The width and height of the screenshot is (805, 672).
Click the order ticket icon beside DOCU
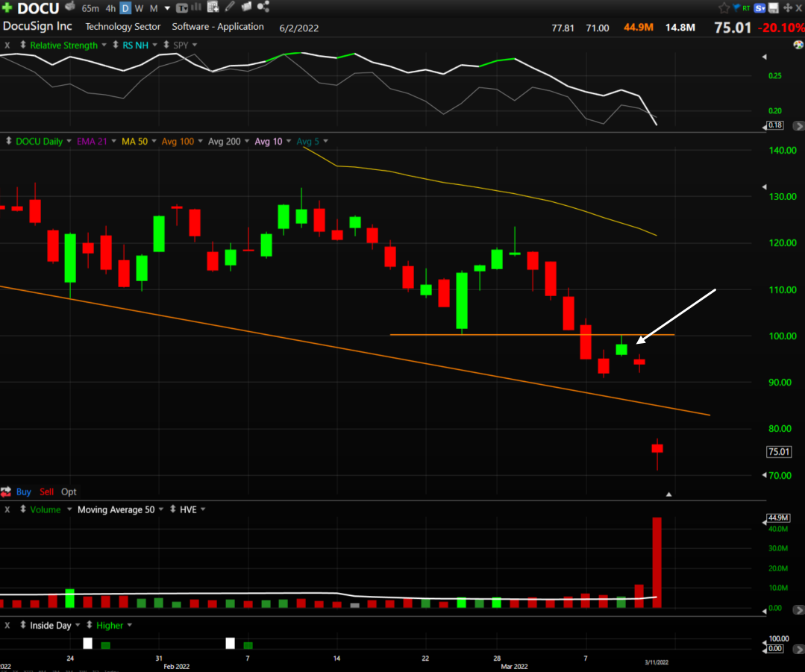click(x=70, y=7)
